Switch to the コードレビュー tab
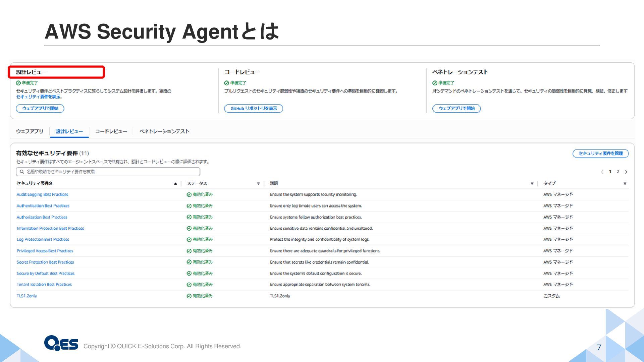644x362 pixels. pyautogui.click(x=111, y=131)
